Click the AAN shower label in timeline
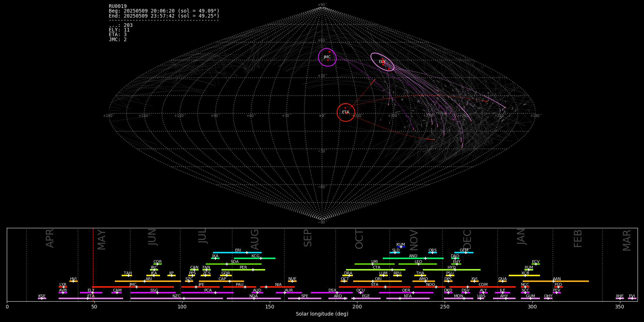The width and height of the screenshot is (644, 322). [x=557, y=279]
